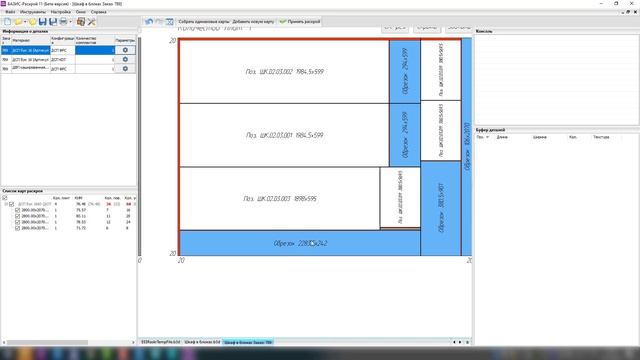The image size is (640, 360).
Task: Click the toolbar icon next to Redo
Action: pyautogui.click(x=169, y=21)
